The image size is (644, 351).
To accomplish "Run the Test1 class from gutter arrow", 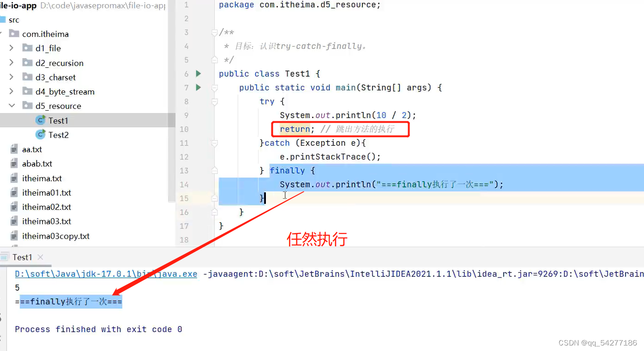I will point(199,74).
